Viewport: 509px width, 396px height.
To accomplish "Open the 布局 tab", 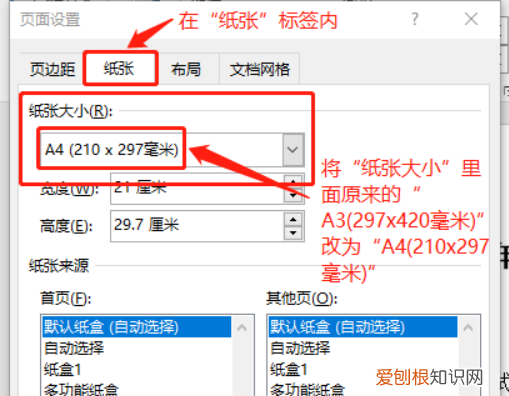I will (x=186, y=69).
